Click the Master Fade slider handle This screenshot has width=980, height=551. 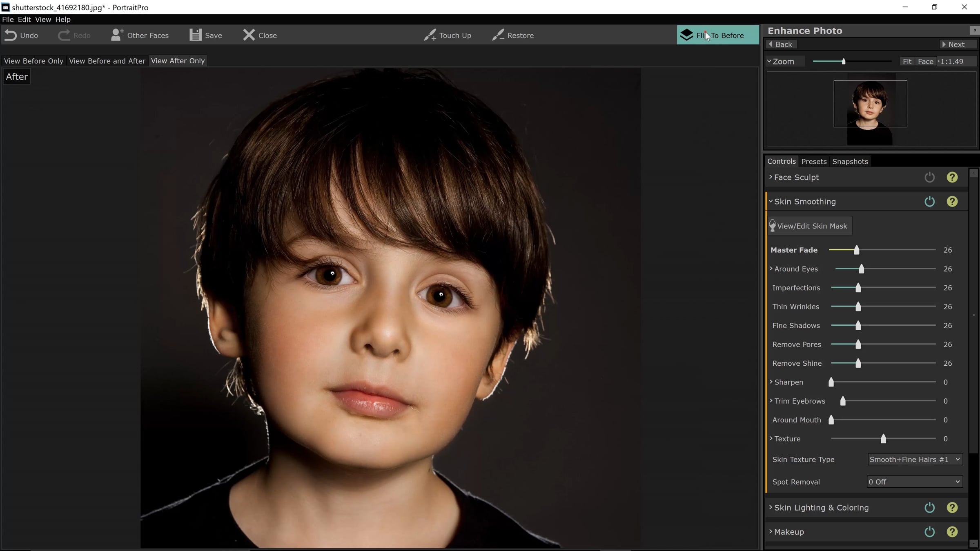(857, 250)
